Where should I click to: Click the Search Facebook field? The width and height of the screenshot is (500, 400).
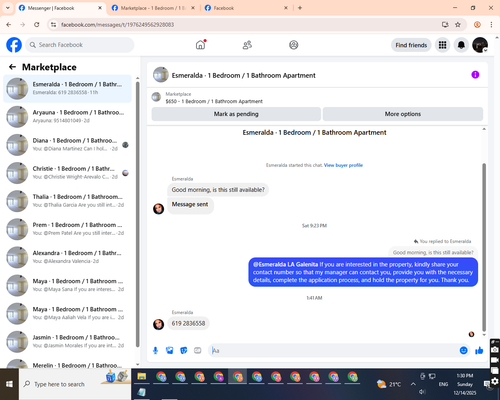(80, 45)
